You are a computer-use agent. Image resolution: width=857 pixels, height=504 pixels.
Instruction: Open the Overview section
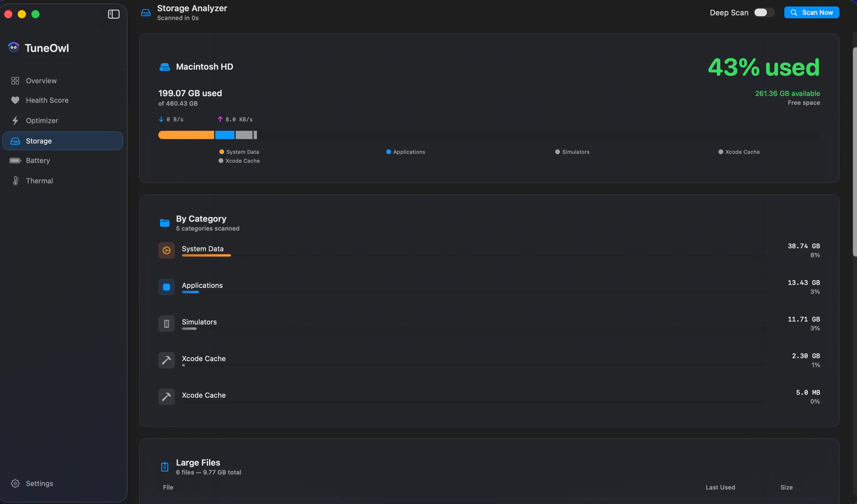coord(63,81)
